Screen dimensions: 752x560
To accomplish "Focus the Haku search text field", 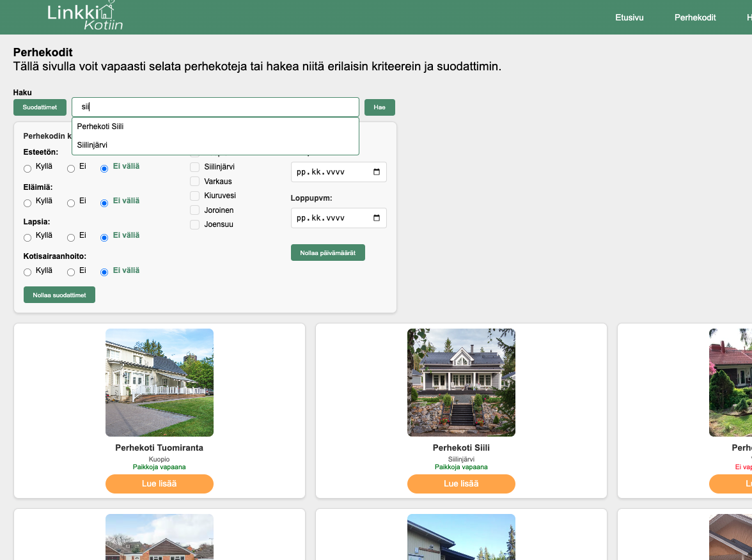I will 215,107.
